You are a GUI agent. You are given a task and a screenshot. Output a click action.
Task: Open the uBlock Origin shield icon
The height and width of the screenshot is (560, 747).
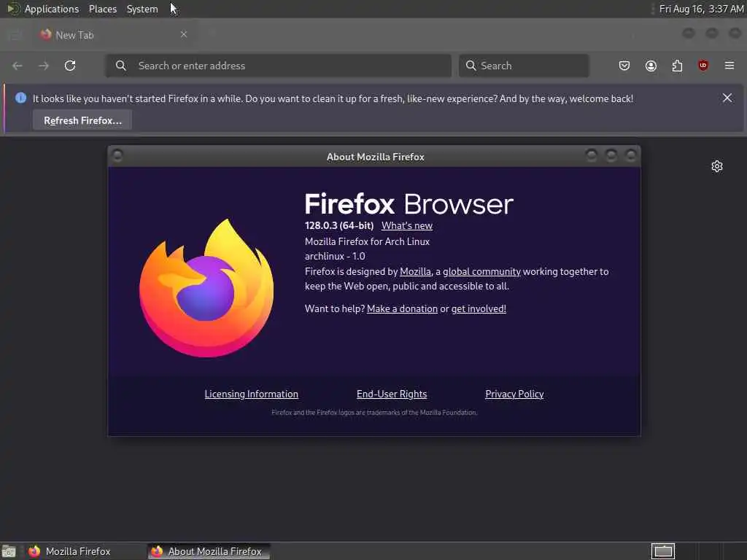703,66
